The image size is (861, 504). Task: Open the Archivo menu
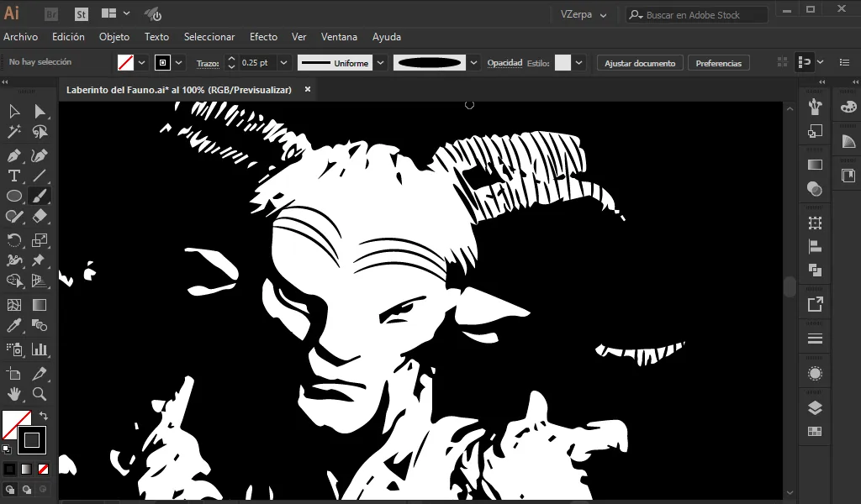pyautogui.click(x=21, y=37)
